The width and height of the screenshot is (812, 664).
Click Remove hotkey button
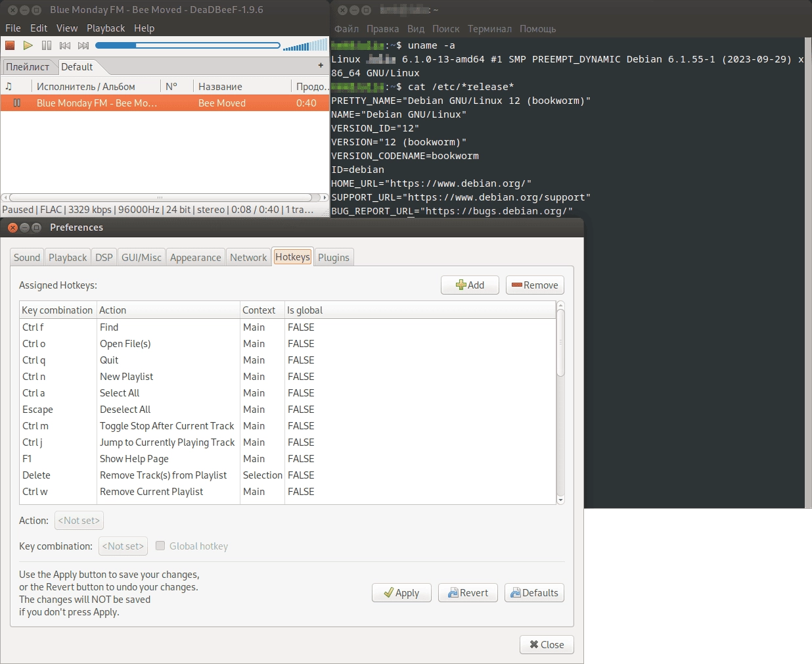[x=535, y=285]
